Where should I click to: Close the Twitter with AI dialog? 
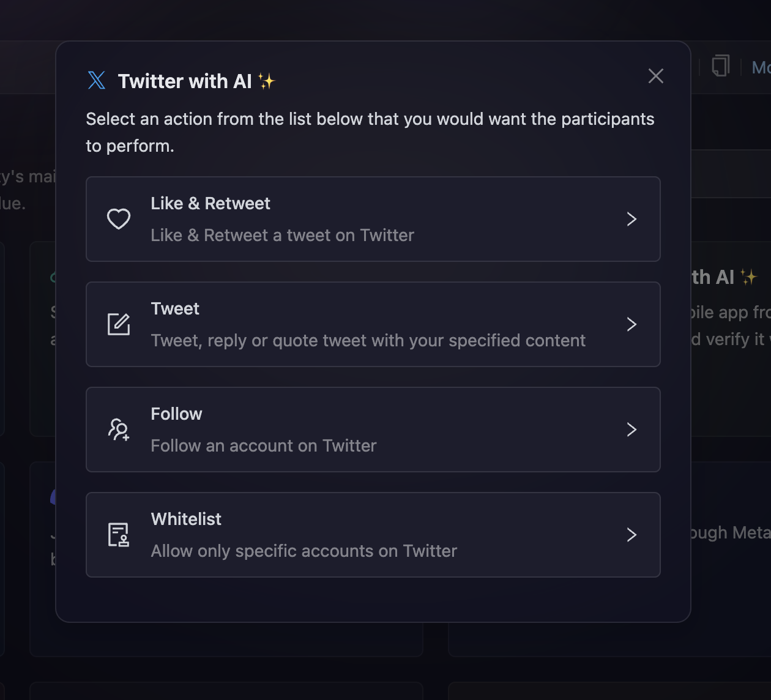(x=655, y=76)
